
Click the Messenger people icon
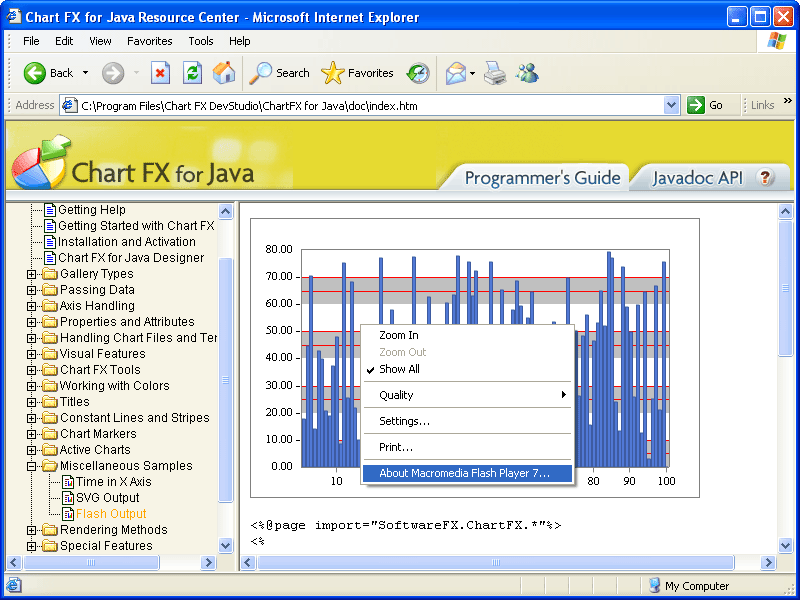tap(527, 73)
